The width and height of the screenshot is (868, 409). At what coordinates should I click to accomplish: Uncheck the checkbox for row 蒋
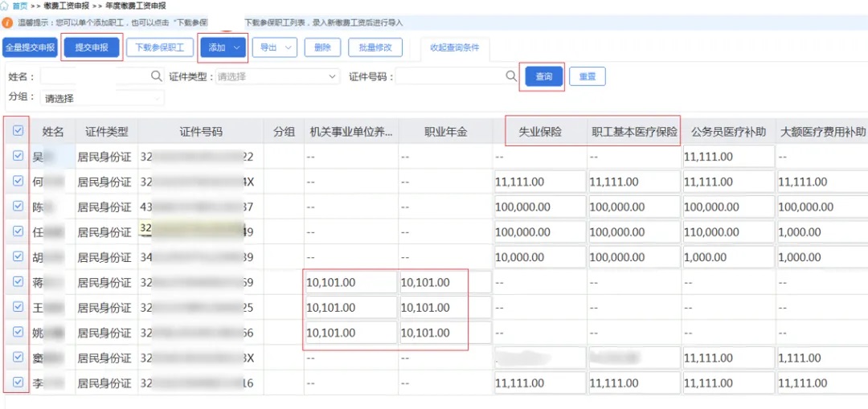tap(18, 282)
